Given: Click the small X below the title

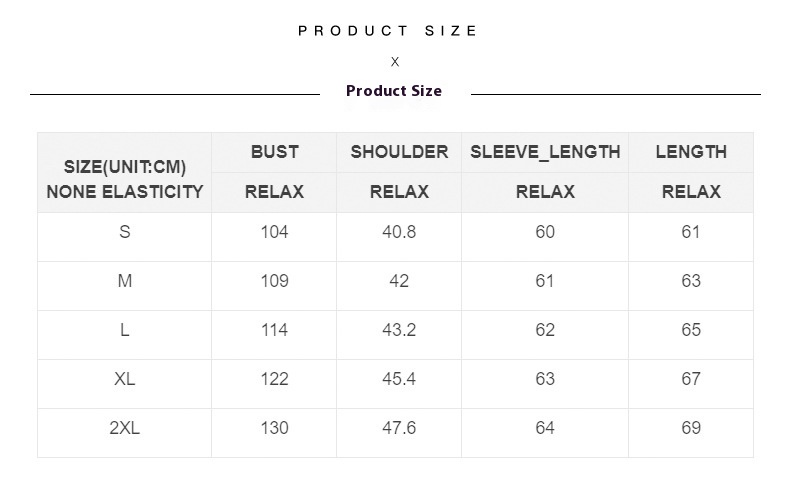Looking at the screenshot, I should pyautogui.click(x=395, y=62).
